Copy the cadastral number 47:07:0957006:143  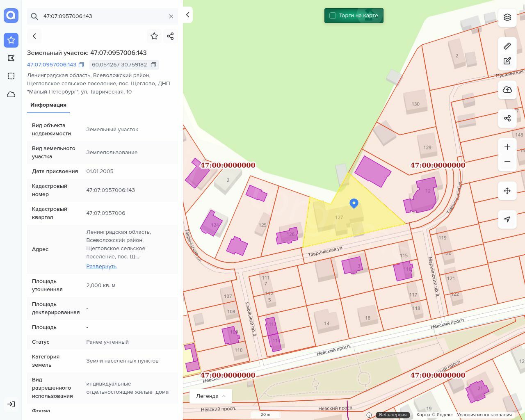(x=81, y=65)
